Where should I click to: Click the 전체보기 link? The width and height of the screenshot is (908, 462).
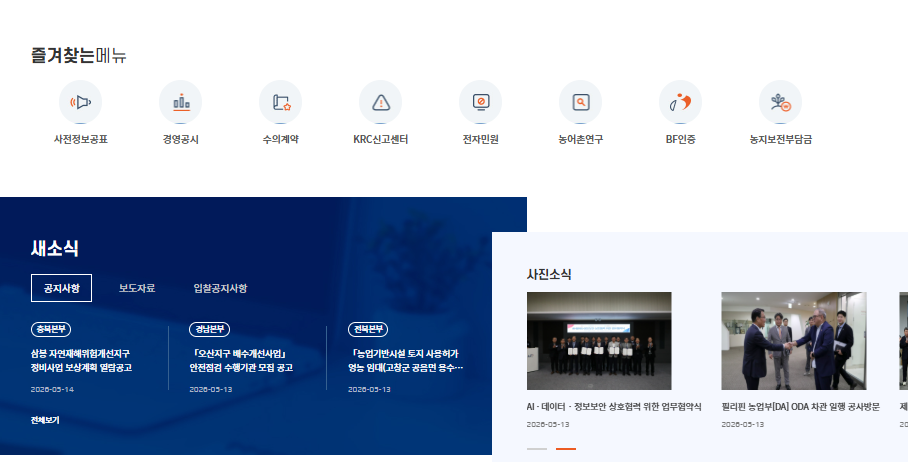[45, 420]
